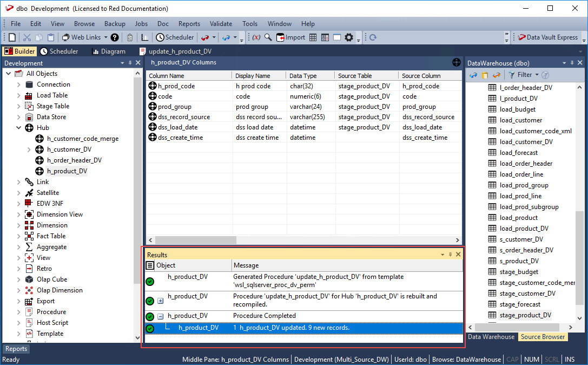Click the Import toolbar button
588x365 pixels.
pos(291,37)
